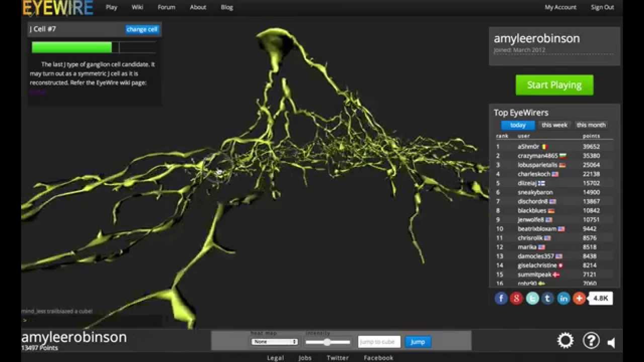Select the this month leaderboard tab
The width and height of the screenshot is (644, 362).
click(x=591, y=125)
